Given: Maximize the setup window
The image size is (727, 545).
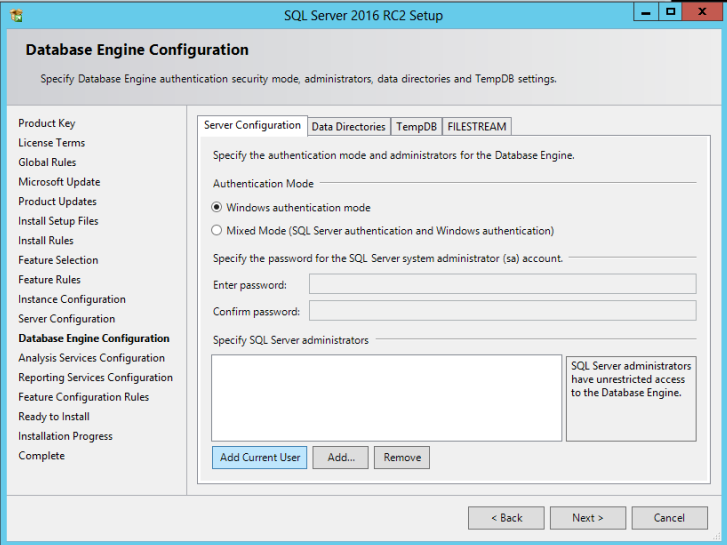Looking at the screenshot, I should click(x=671, y=12).
